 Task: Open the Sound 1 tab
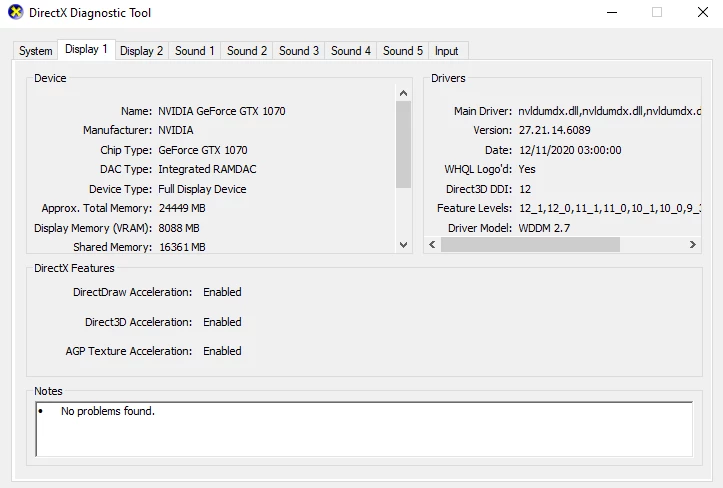tap(195, 51)
